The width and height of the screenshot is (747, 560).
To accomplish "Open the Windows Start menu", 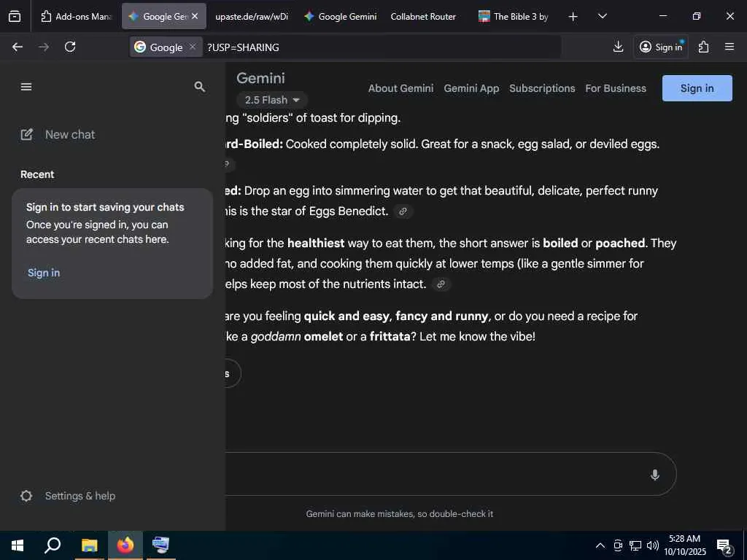I will point(18,545).
